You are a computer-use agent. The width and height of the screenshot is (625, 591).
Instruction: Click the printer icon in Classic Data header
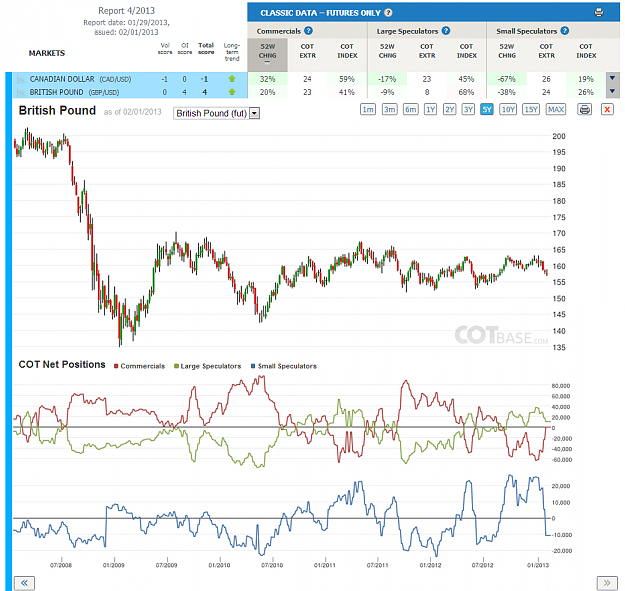pyautogui.click(x=599, y=12)
